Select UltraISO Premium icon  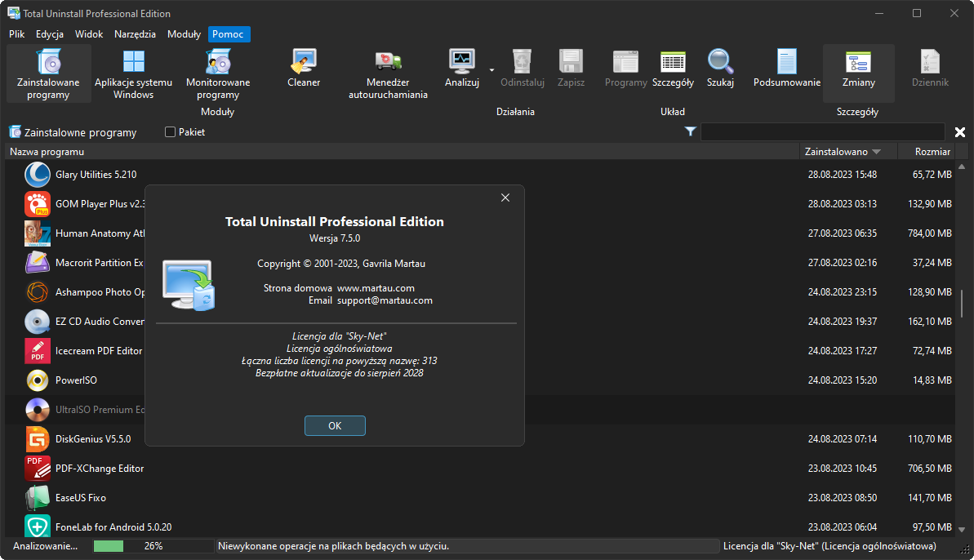coord(38,410)
